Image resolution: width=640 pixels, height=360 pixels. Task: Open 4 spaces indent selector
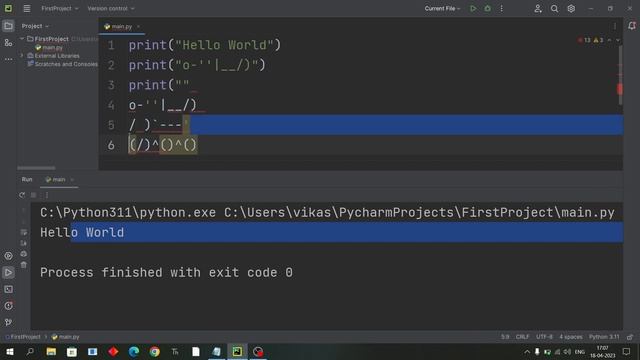point(571,337)
